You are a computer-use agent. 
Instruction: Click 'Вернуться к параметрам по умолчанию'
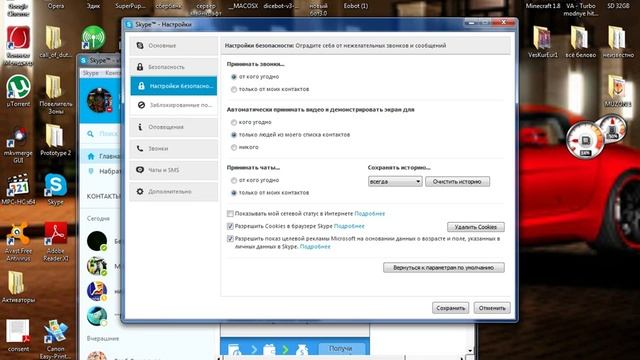[x=444, y=268]
